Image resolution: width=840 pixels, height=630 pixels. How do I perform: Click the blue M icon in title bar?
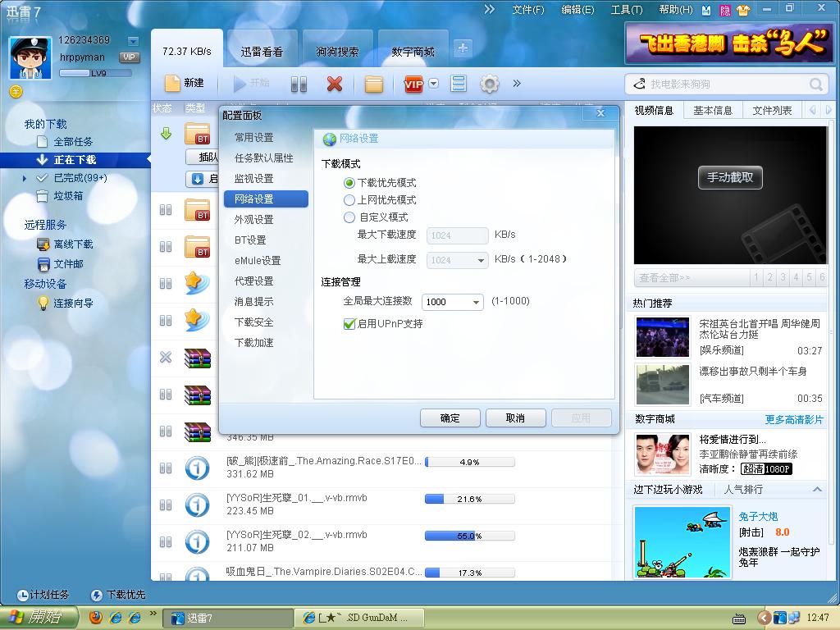click(706, 10)
